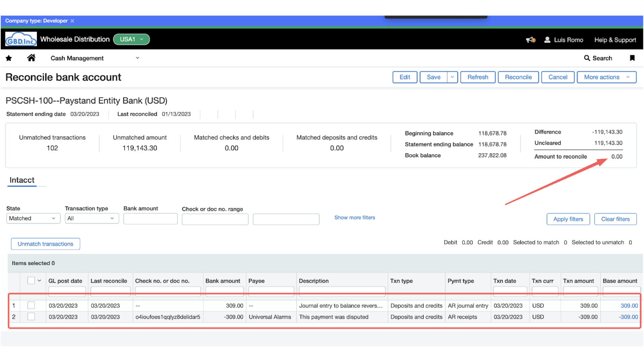The image size is (644, 362).
Task: Click Clear filters button
Action: pyautogui.click(x=615, y=219)
